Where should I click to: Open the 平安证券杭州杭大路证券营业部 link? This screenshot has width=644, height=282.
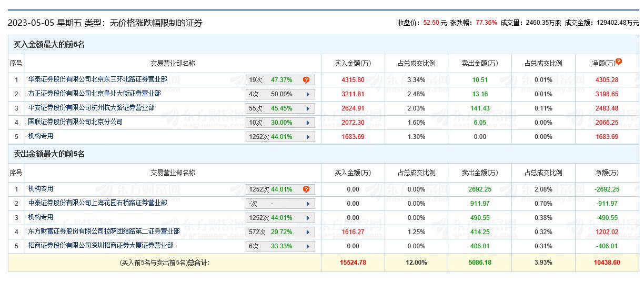tap(91, 108)
